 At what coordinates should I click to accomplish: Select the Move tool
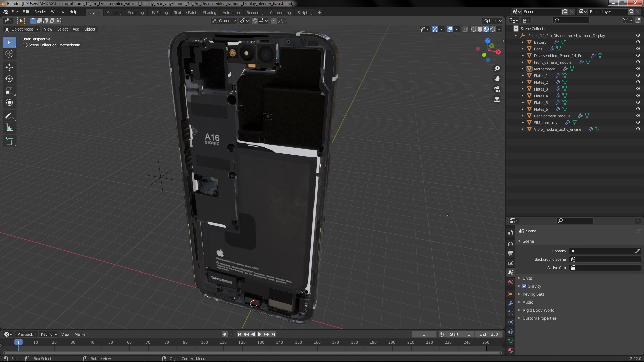click(9, 67)
